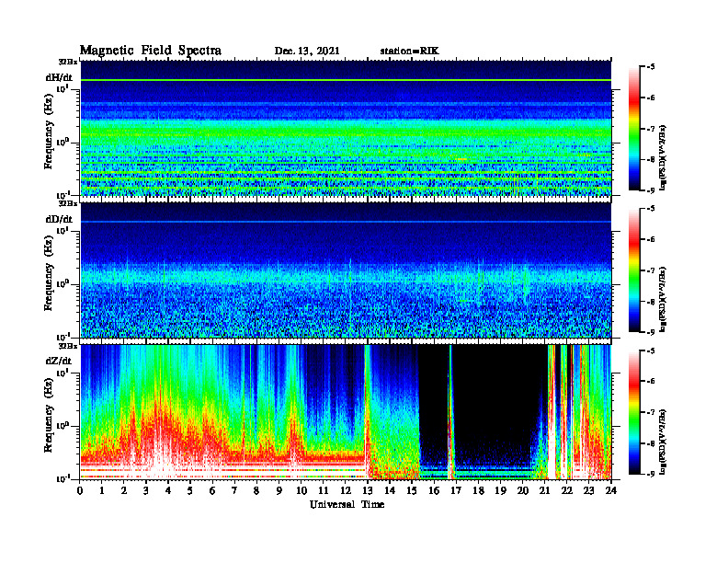Click hour label 12 on the time axis
This screenshot has width=728, height=563.
346,491
